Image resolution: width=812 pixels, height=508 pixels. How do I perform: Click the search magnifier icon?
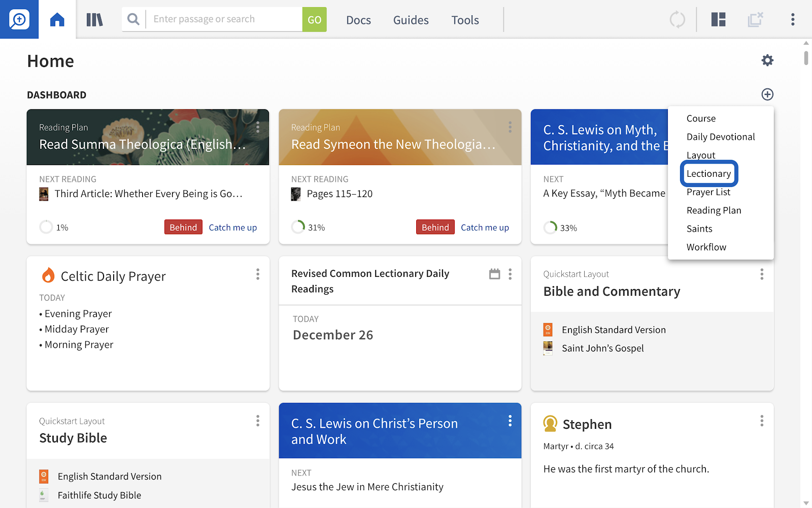point(133,19)
